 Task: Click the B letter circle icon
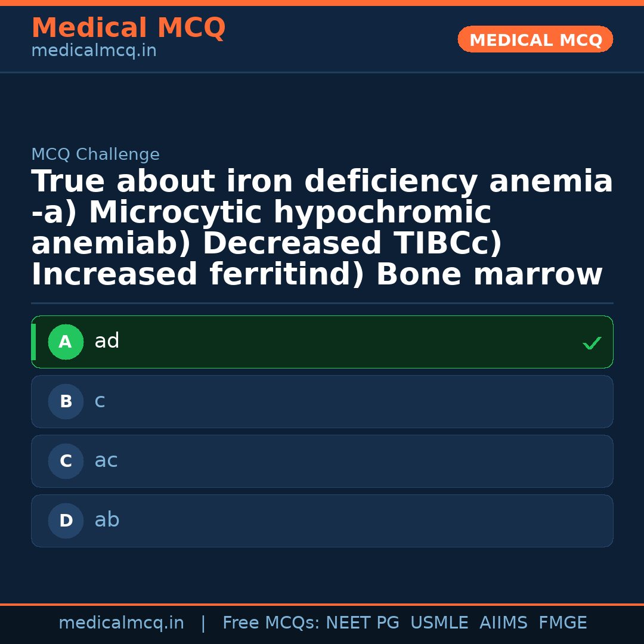pyautogui.click(x=66, y=402)
